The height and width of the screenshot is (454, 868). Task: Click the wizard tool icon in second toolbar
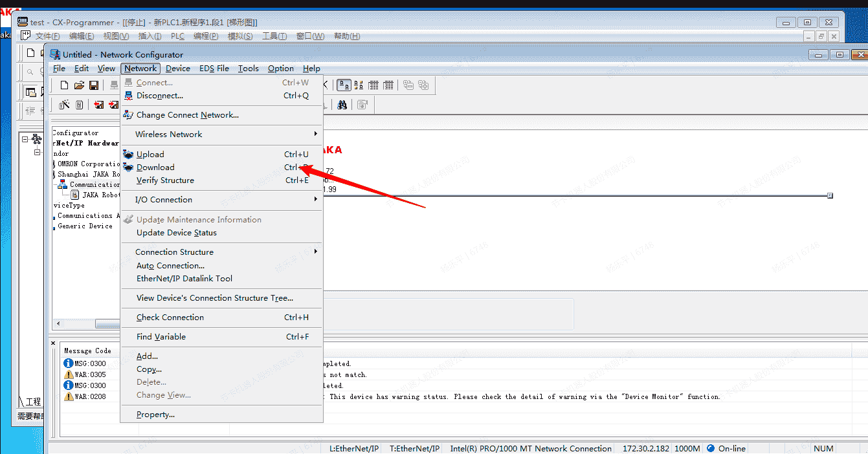pos(64,105)
